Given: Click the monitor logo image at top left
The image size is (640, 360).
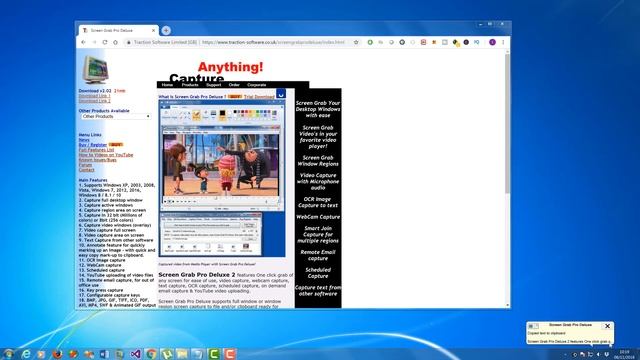Looking at the screenshot, I should [x=95, y=70].
